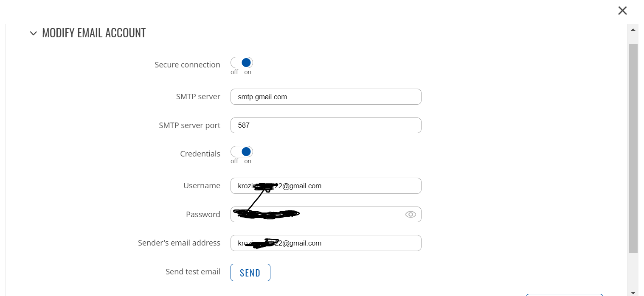Click the scrollbar down arrow
The width and height of the screenshot is (644, 296).
click(633, 292)
